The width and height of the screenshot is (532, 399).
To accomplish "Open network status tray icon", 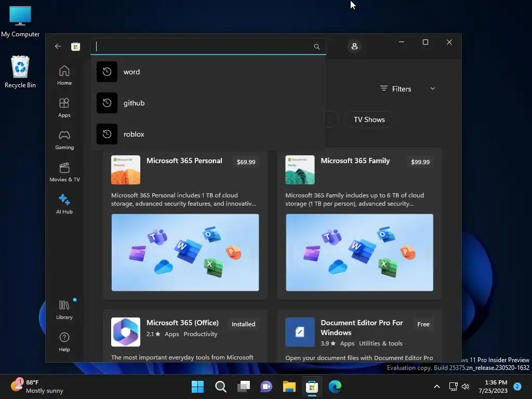I will (453, 387).
